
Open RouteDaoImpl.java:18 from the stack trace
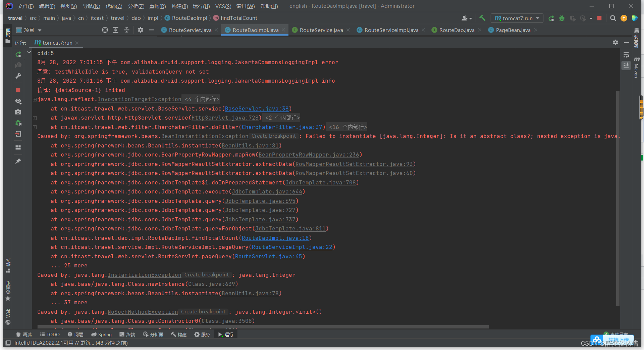pyautogui.click(x=275, y=238)
